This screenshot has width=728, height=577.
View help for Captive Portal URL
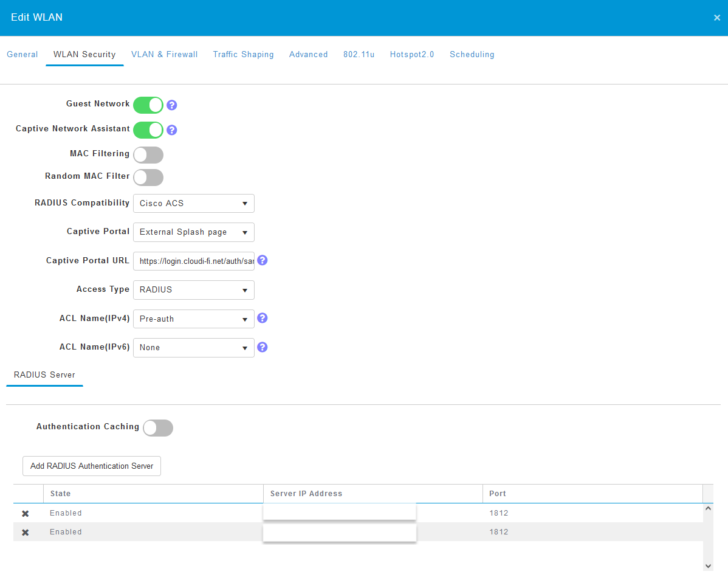coord(262,260)
